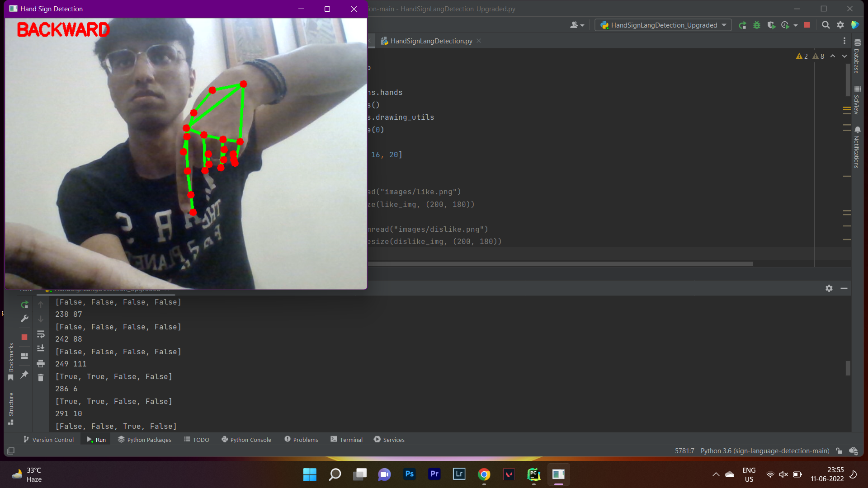
Task: Launch Google Chrome from the taskbar
Action: coord(483,474)
